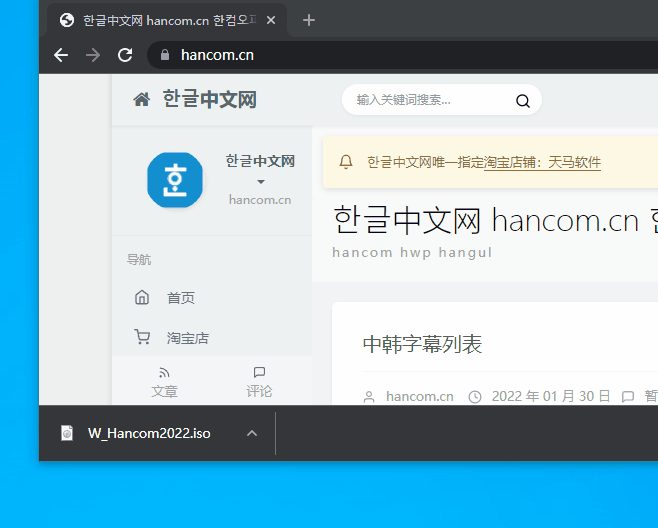The image size is (658, 528).
Task: Click the house icon next to 首页
Action: tap(142, 298)
